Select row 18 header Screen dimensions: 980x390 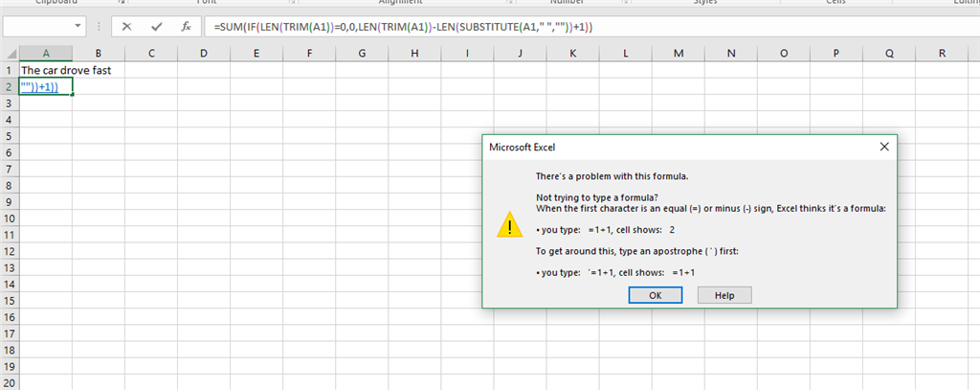point(10,350)
